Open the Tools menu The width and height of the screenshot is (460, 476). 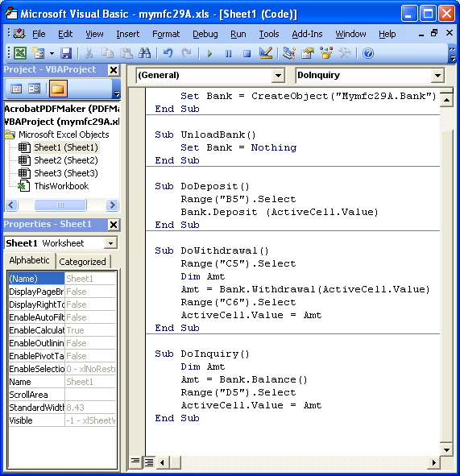269,34
